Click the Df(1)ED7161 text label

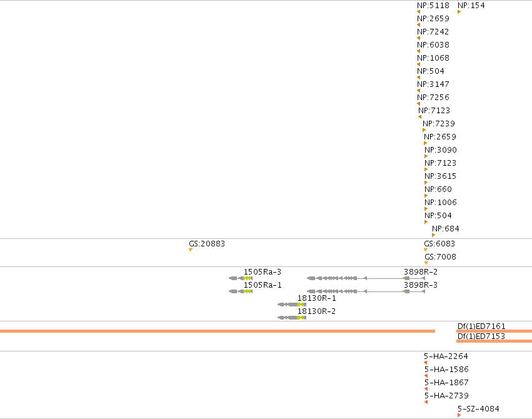click(481, 326)
